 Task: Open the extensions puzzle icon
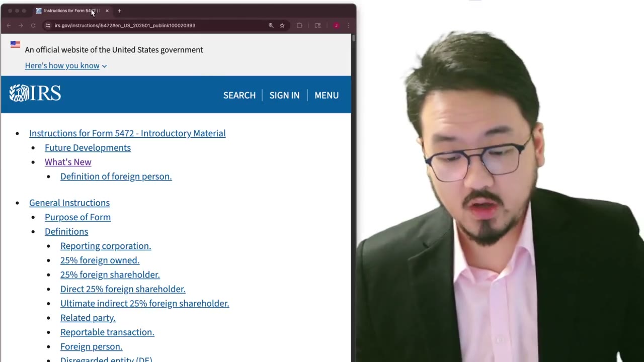pos(299,25)
